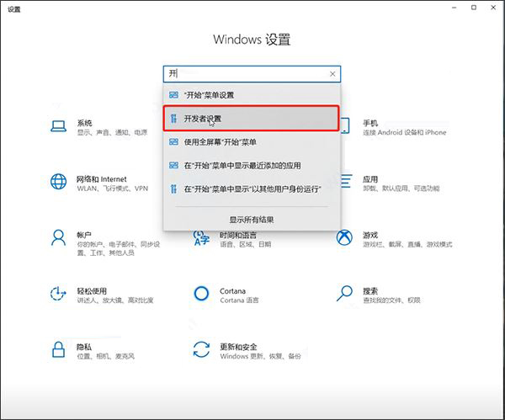
Task: Click Cortana 语言 description text
Action: tap(239, 300)
